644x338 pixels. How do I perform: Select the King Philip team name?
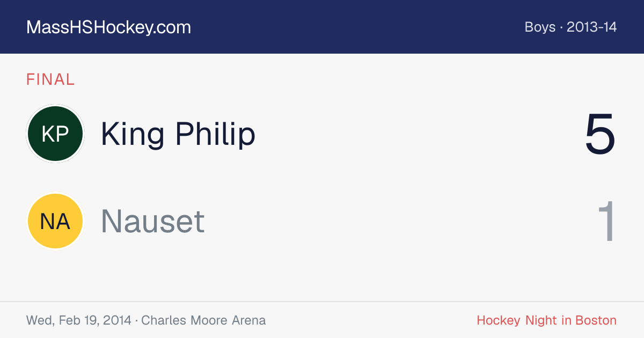pos(178,134)
